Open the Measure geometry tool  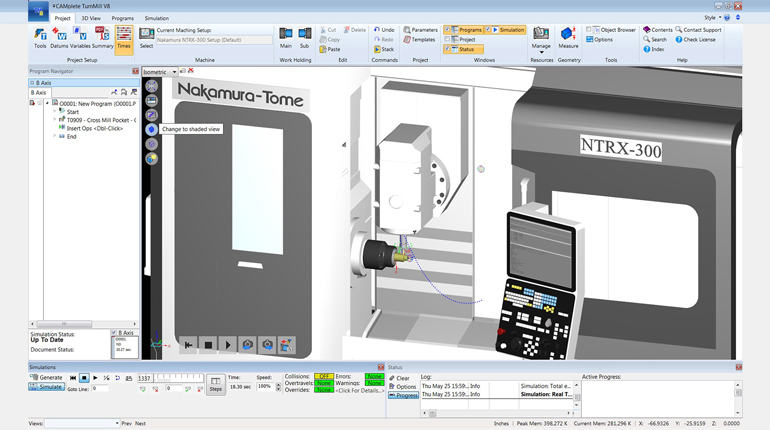click(x=568, y=38)
